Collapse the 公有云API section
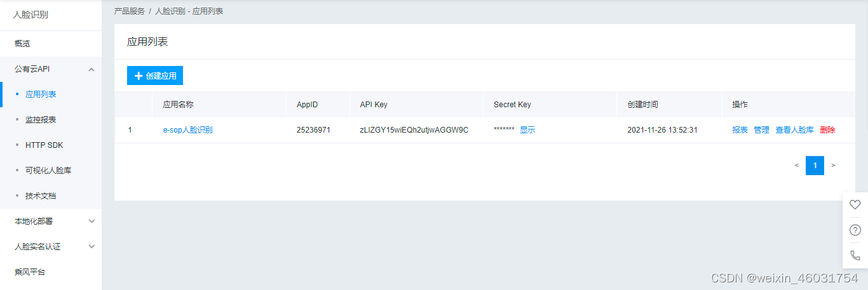868x290 pixels. coord(92,69)
